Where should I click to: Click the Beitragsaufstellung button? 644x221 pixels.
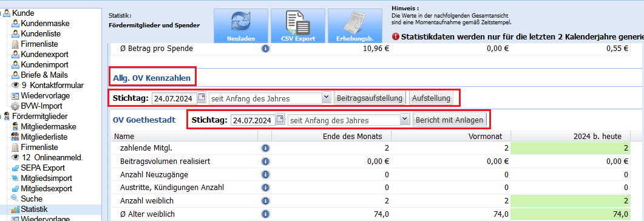click(370, 98)
